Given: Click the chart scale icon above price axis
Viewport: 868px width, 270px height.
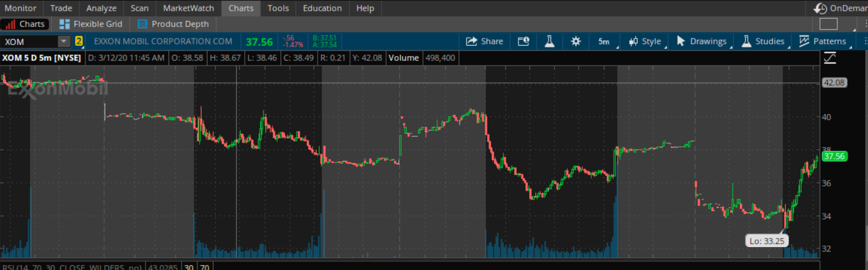Looking at the screenshot, I should [x=830, y=58].
